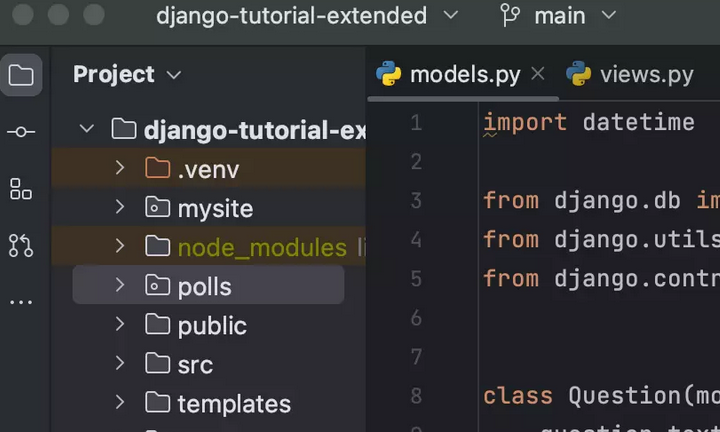Switch to the models.py tab
Image resolution: width=720 pixels, height=432 pixels.
(465, 74)
